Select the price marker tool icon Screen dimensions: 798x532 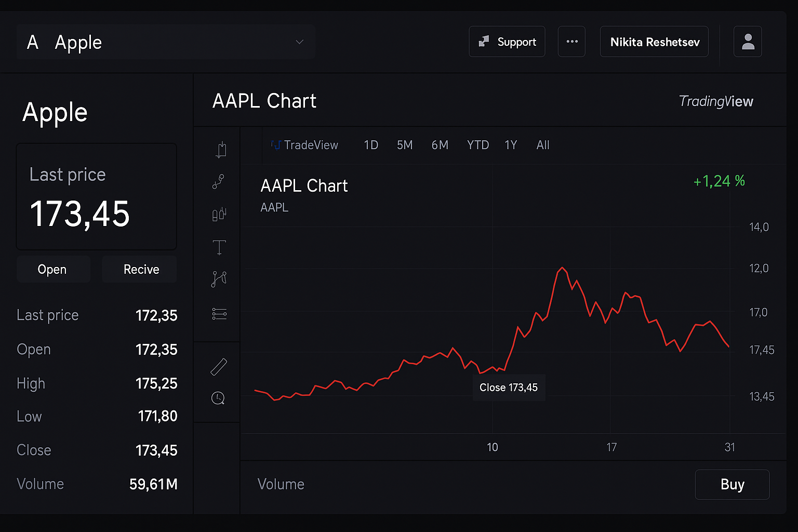pyautogui.click(x=221, y=150)
